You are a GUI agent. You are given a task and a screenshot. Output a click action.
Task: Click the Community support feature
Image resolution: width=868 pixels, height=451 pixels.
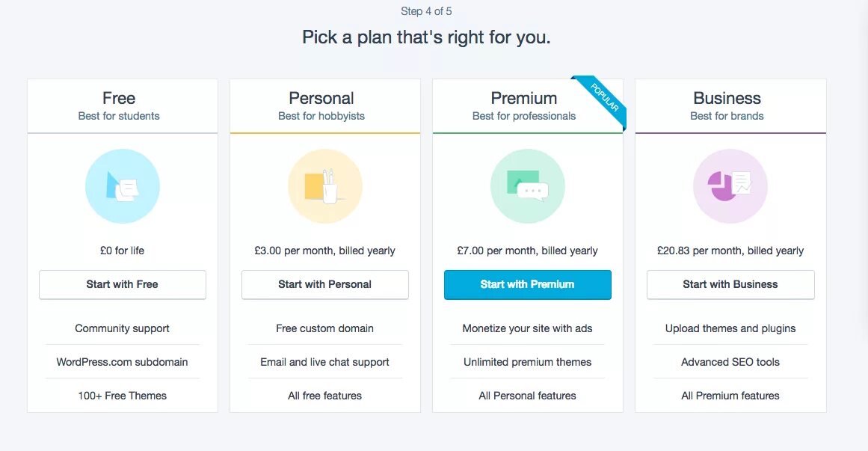click(x=123, y=328)
